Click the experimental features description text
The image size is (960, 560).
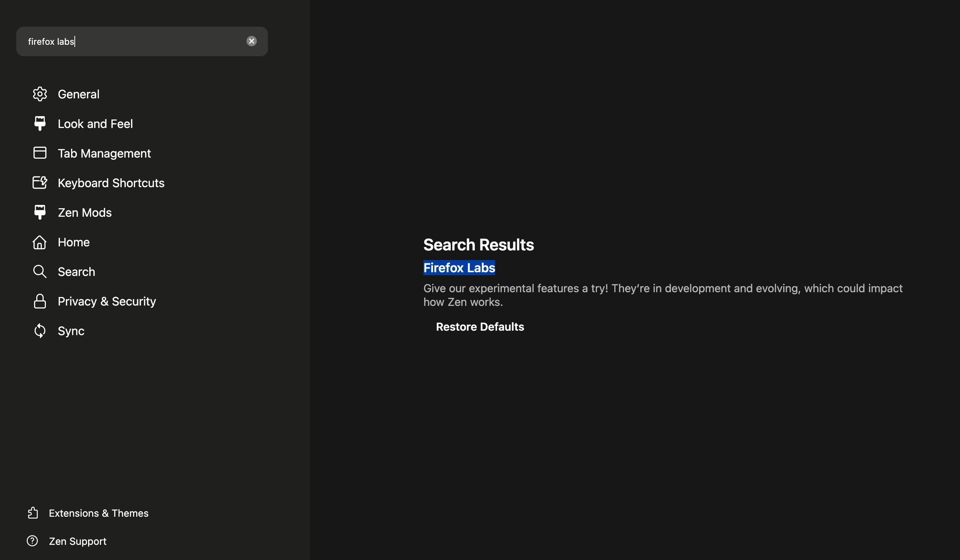662,295
